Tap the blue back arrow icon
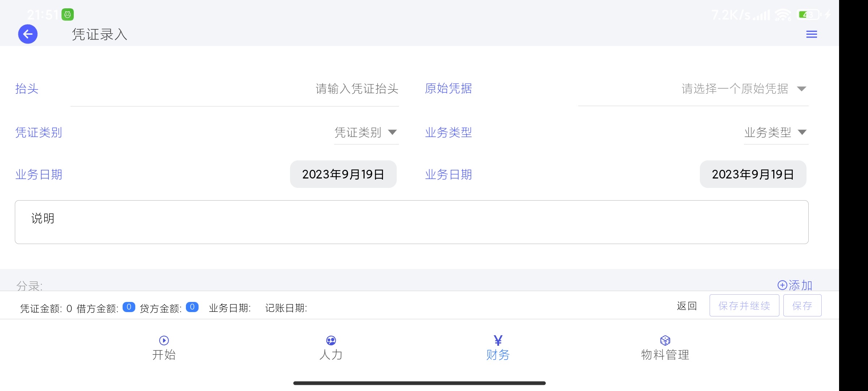This screenshot has height=391, width=868. coord(28,34)
